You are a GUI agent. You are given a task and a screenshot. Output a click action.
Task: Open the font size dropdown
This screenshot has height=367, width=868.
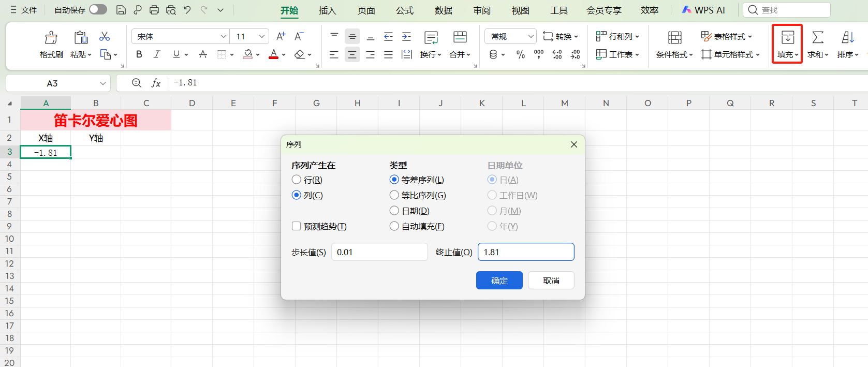(262, 36)
